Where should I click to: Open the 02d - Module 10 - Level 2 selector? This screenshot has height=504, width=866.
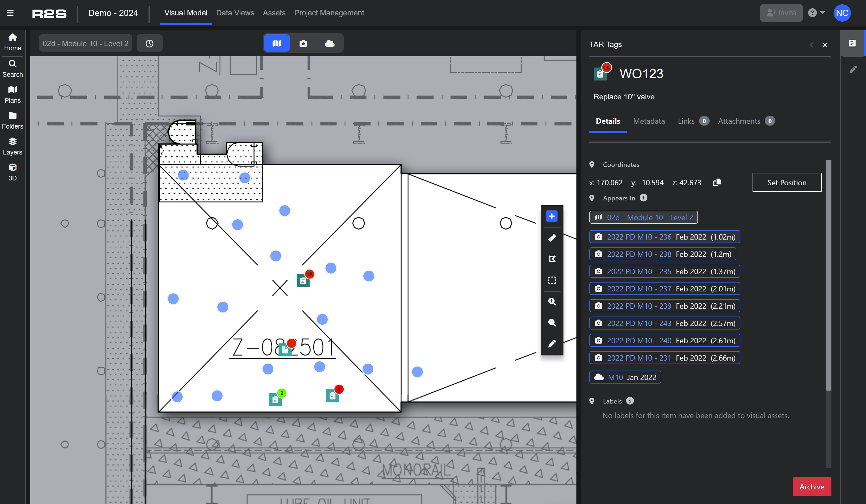85,44
